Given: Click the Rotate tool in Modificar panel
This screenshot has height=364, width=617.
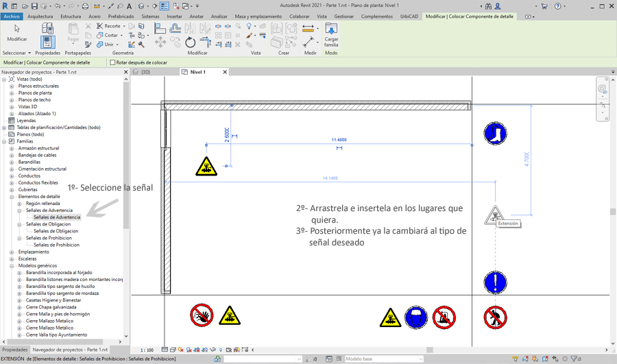Looking at the screenshot, I should [x=190, y=43].
